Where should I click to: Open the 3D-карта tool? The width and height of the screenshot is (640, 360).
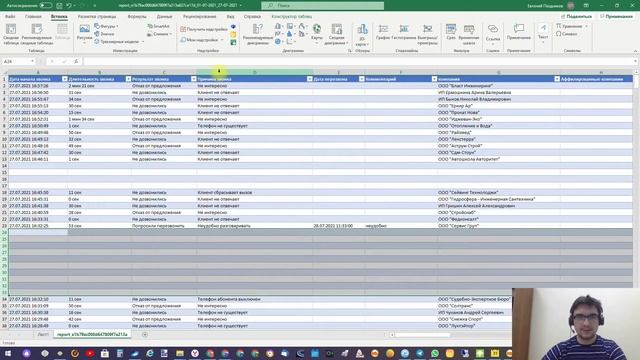tap(362, 35)
